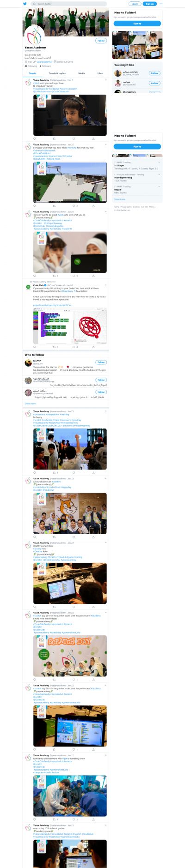185x868 pixels.
Task: Retweet the Jan 23 raised-hand tweet
Action: 54,473
